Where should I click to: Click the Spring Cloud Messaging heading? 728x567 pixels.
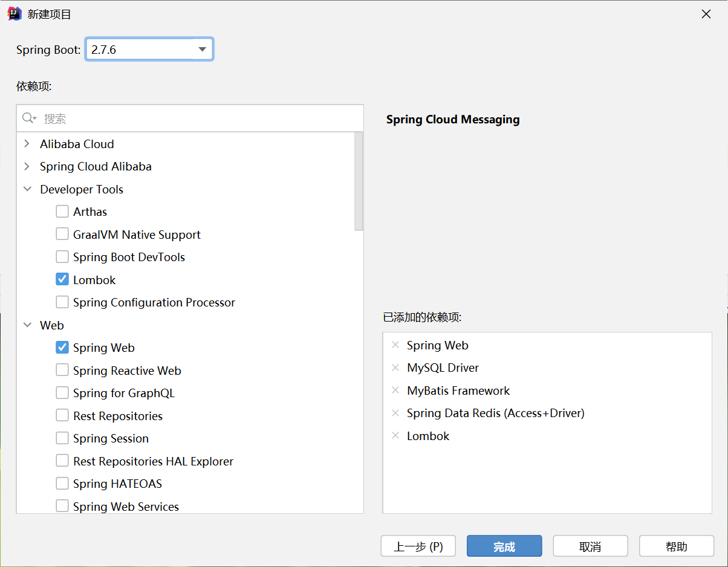(453, 119)
